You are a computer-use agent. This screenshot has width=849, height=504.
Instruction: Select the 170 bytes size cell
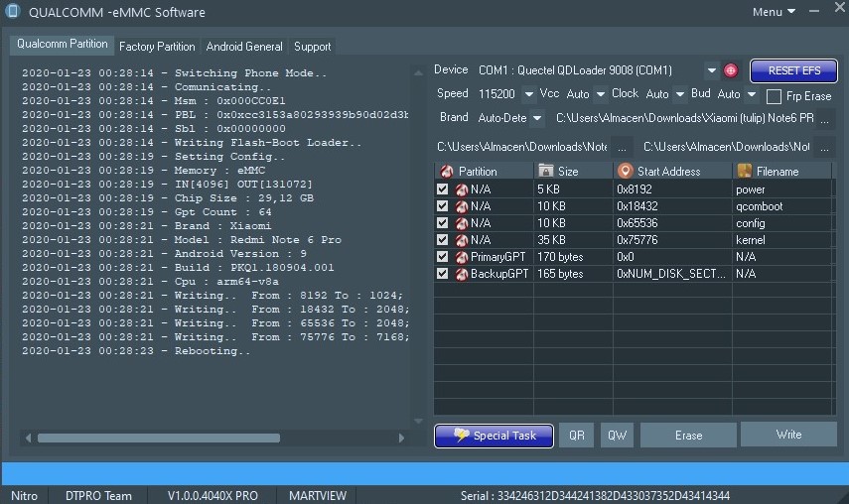pyautogui.click(x=573, y=257)
